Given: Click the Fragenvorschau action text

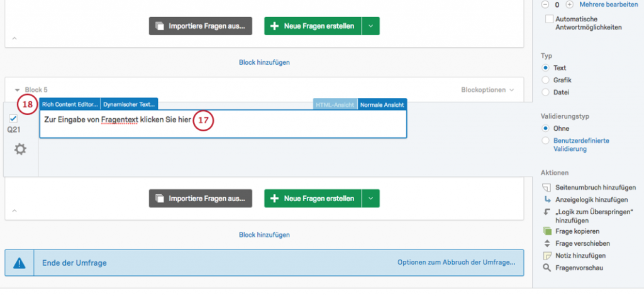Looking at the screenshot, I should tap(579, 268).
